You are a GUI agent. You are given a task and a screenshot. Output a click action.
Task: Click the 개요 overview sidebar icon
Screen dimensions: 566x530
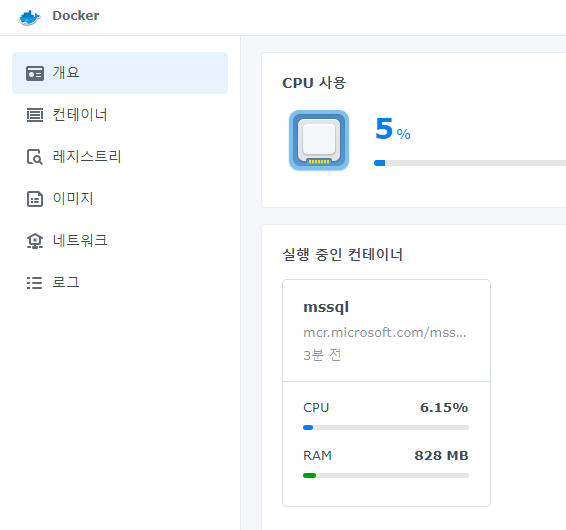point(35,73)
